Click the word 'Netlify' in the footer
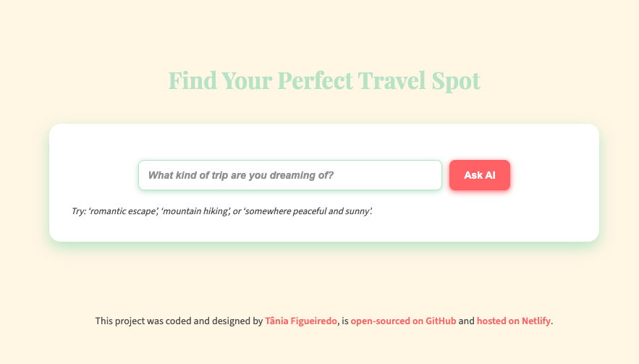 pos(536,321)
